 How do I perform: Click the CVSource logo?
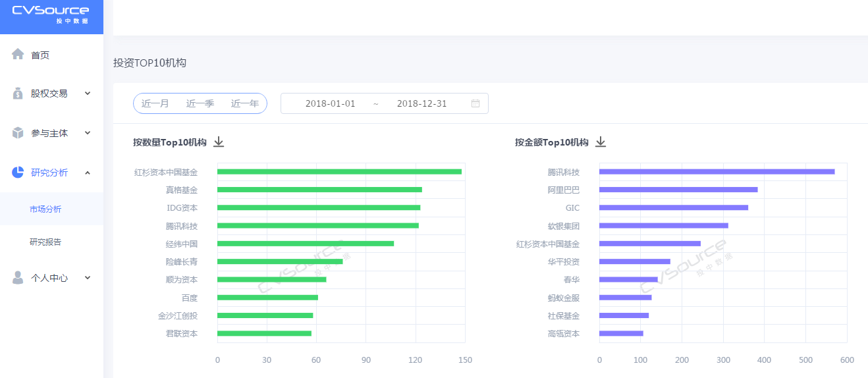(x=51, y=14)
